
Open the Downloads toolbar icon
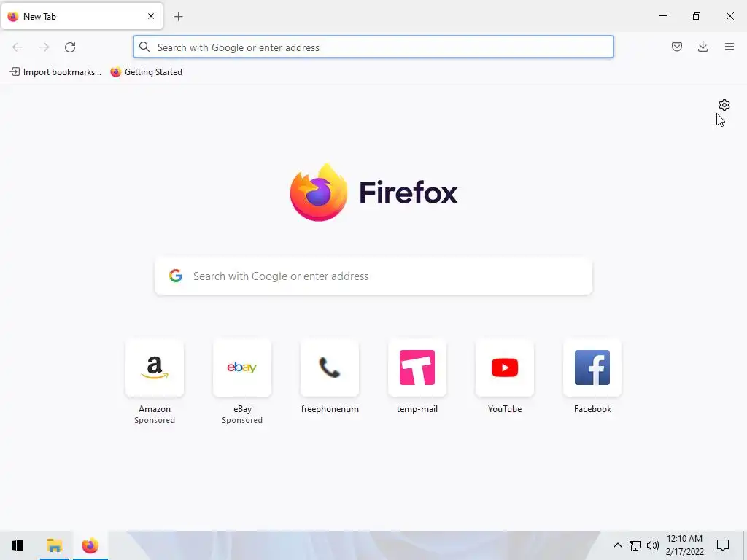click(703, 47)
